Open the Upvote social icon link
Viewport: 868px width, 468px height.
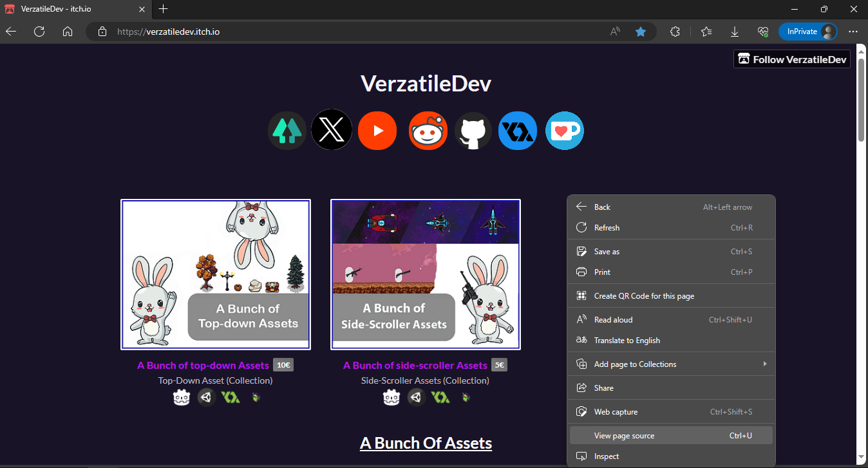(287, 130)
